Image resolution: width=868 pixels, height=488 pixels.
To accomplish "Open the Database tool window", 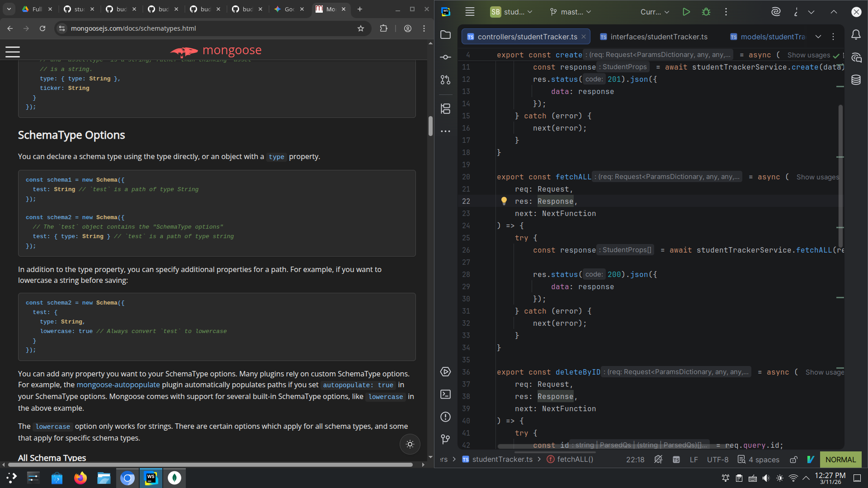I will pyautogui.click(x=856, y=80).
